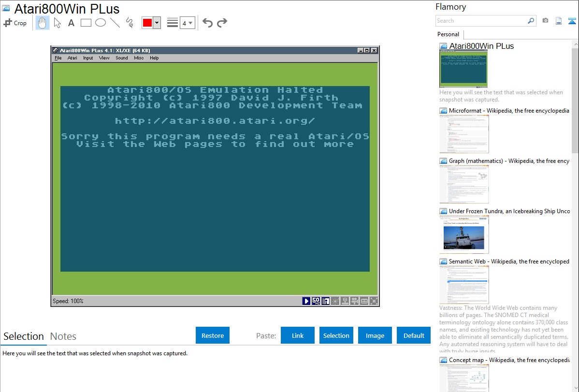Redo the last annotation
Screen dimensions: 579x392
tap(222, 23)
